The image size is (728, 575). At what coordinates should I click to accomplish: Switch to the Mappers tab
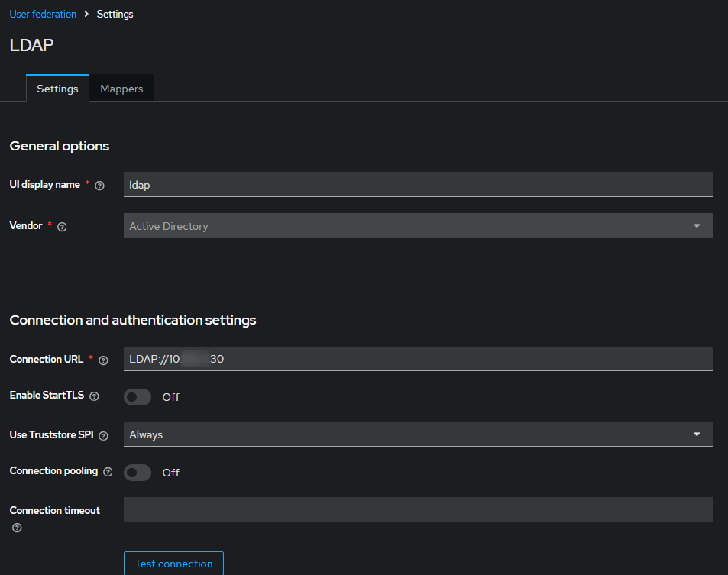click(121, 89)
